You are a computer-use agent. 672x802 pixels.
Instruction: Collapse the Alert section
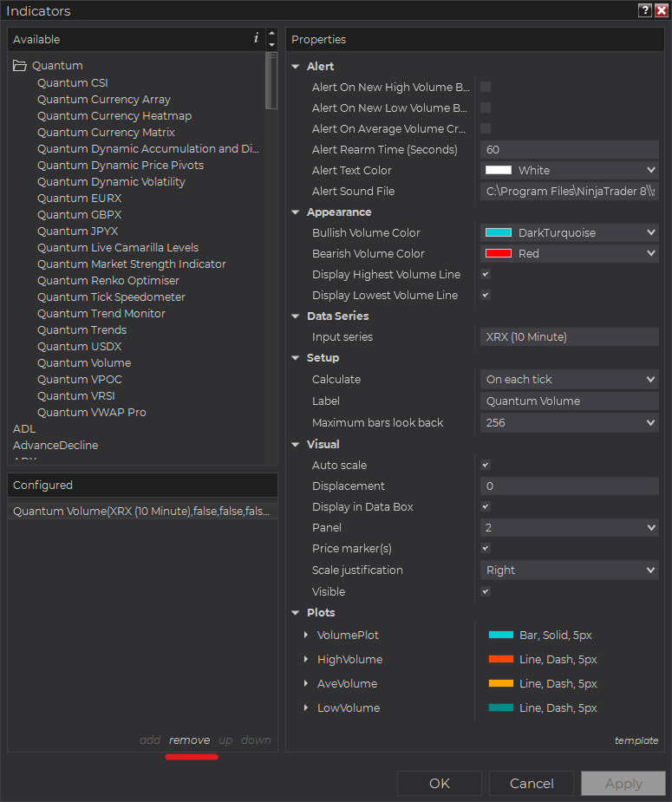(x=296, y=67)
